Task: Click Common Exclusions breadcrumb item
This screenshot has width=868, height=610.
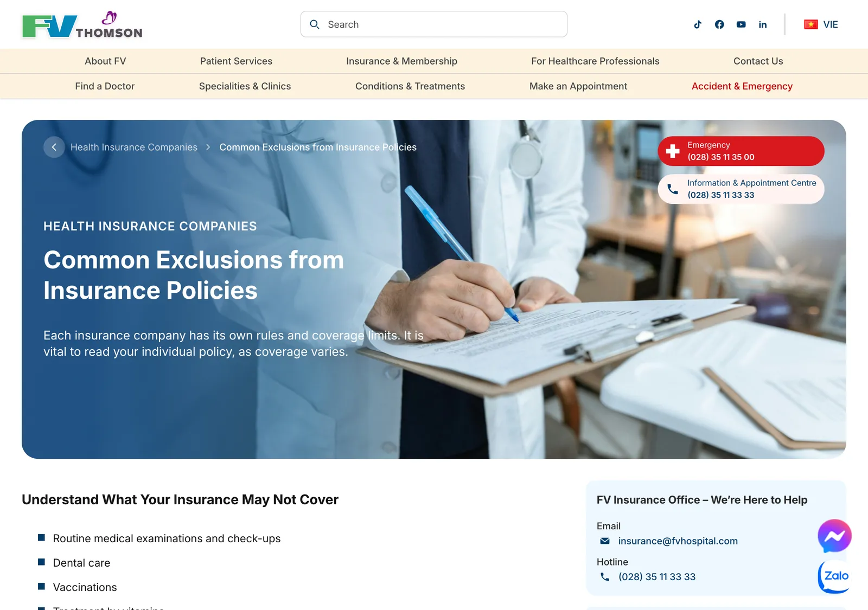Action: pyautogui.click(x=318, y=147)
